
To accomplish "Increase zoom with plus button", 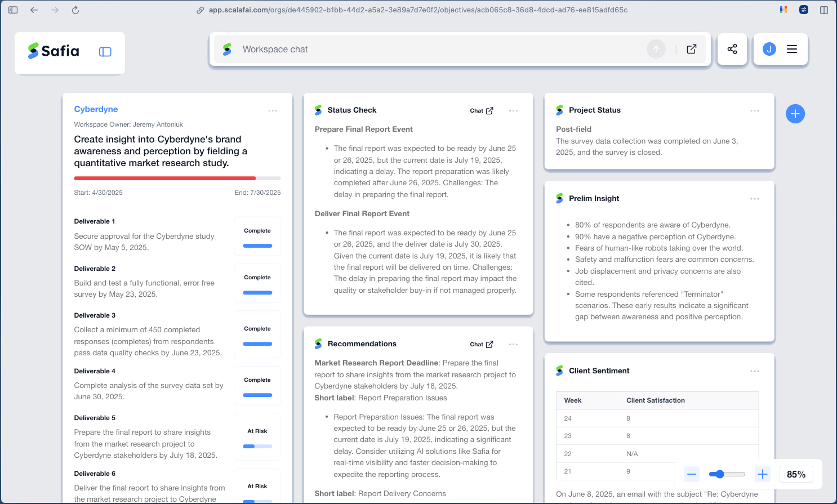I will coord(763,474).
